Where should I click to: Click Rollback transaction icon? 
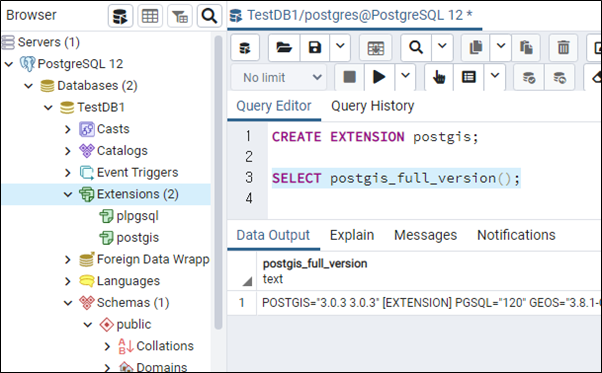pyautogui.click(x=559, y=77)
